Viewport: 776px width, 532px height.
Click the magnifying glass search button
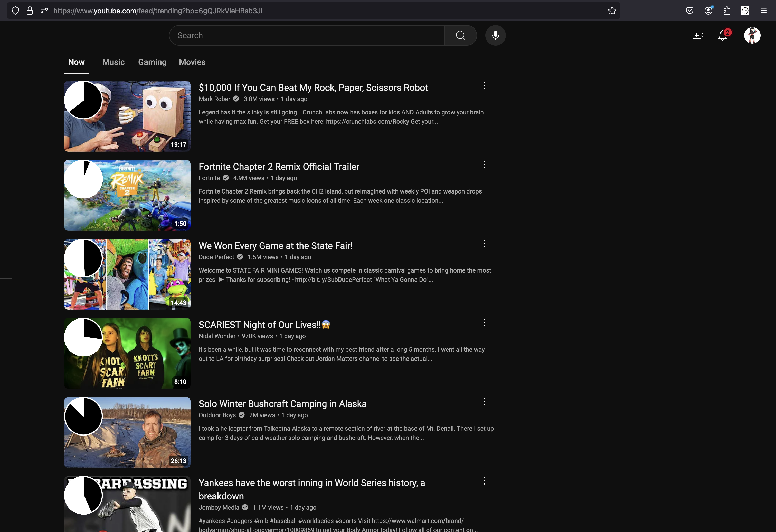[x=460, y=35]
